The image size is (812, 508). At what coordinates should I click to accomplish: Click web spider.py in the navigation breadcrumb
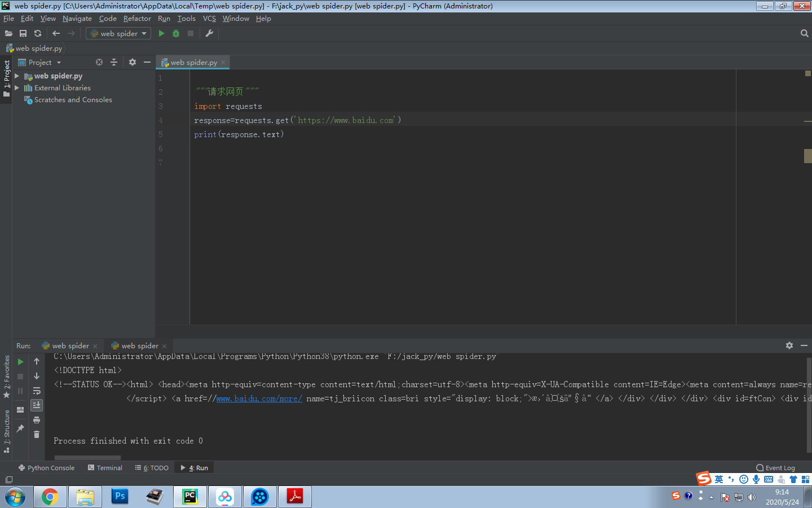[x=34, y=49]
